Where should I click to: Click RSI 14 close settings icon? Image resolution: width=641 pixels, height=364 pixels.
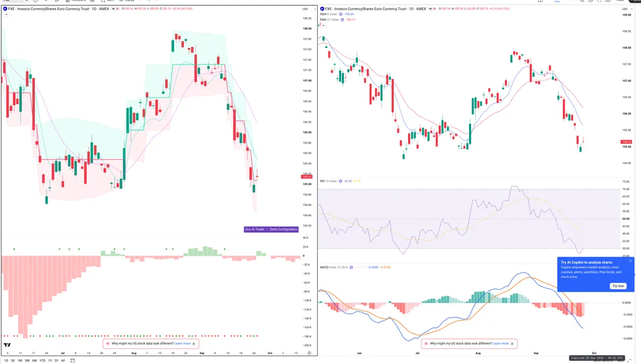[340, 181]
